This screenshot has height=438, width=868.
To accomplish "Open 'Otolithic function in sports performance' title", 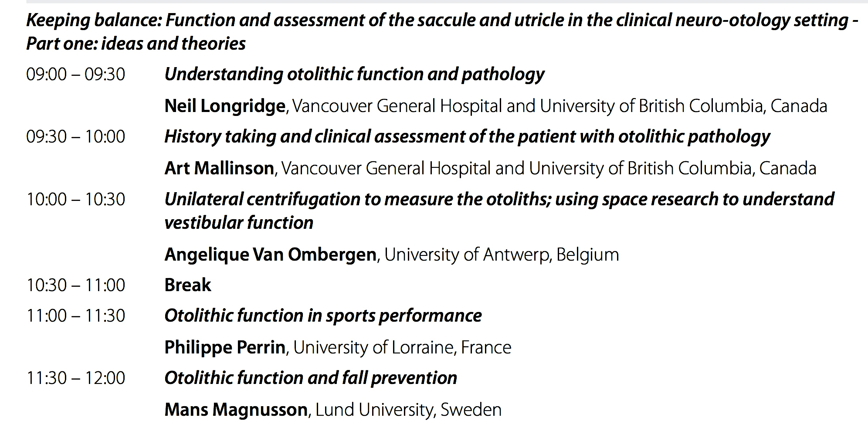I will 323,316.
